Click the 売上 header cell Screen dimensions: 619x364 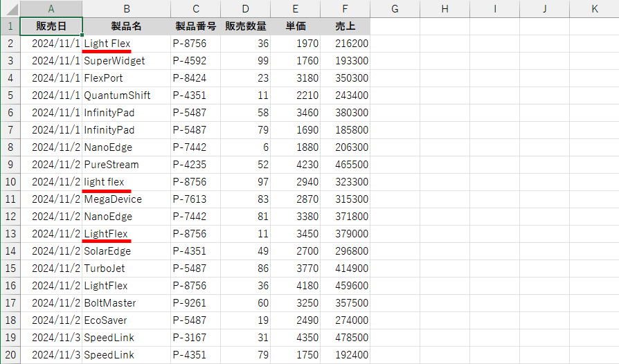click(x=345, y=26)
